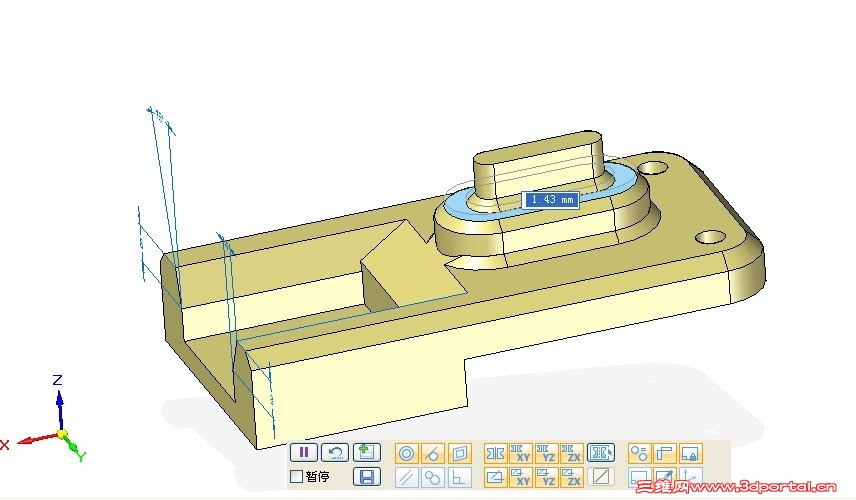Click the diagonal line rule icon
856x500 pixels.
click(601, 477)
